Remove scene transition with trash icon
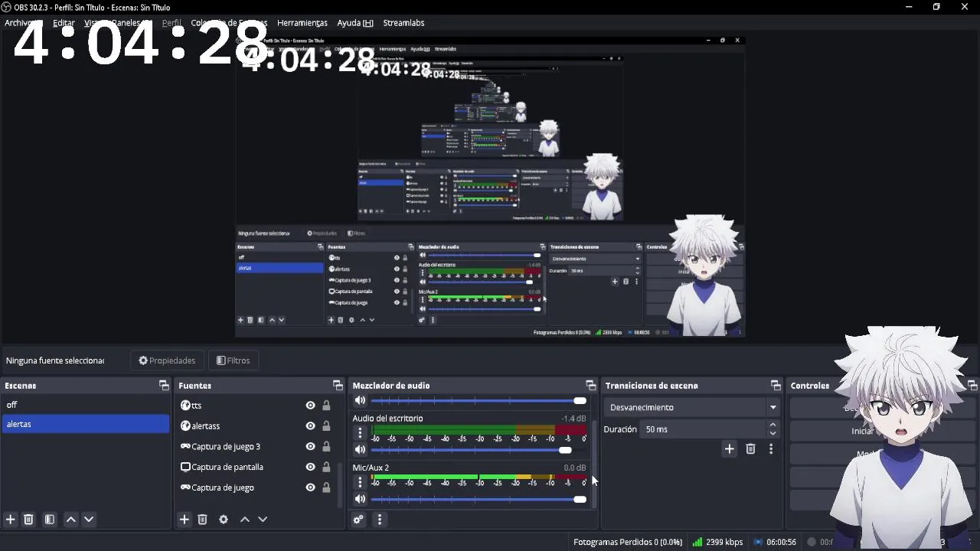The image size is (980, 551). pyautogui.click(x=750, y=449)
